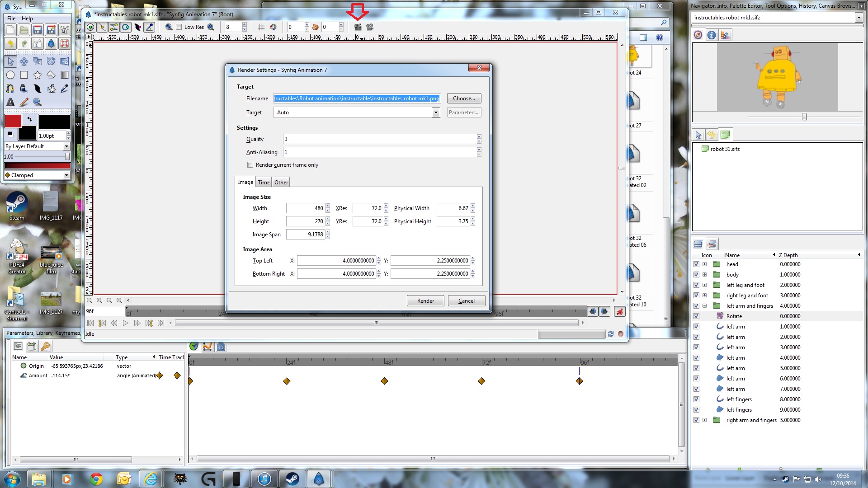Click the Save All icon in toolbox

[x=65, y=30]
